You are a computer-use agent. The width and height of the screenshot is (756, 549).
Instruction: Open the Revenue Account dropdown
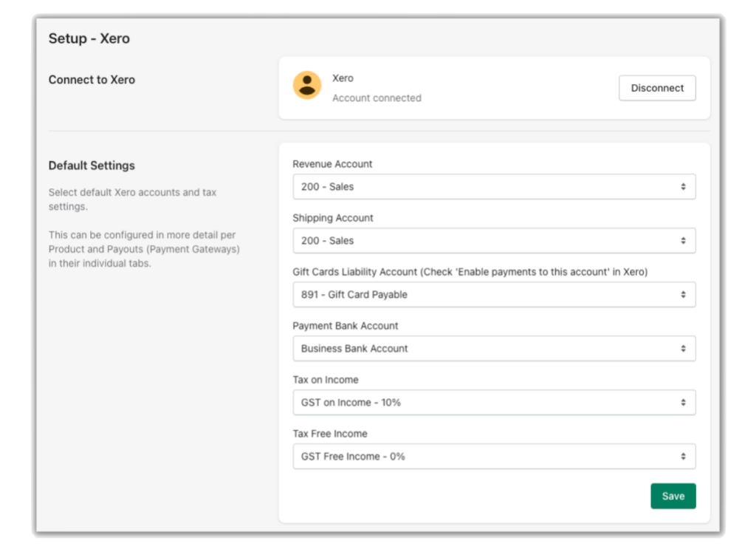(x=494, y=187)
